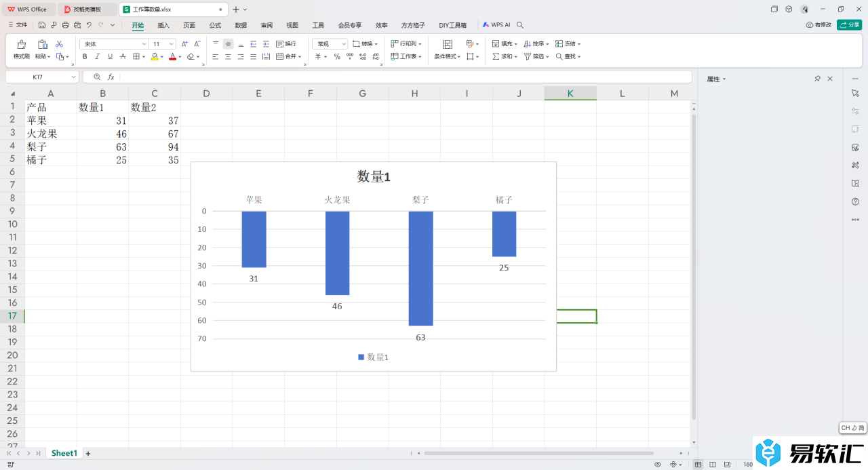Click the Freeze panes (冻结) button
Screen dimensions: 868x470
click(x=568, y=43)
